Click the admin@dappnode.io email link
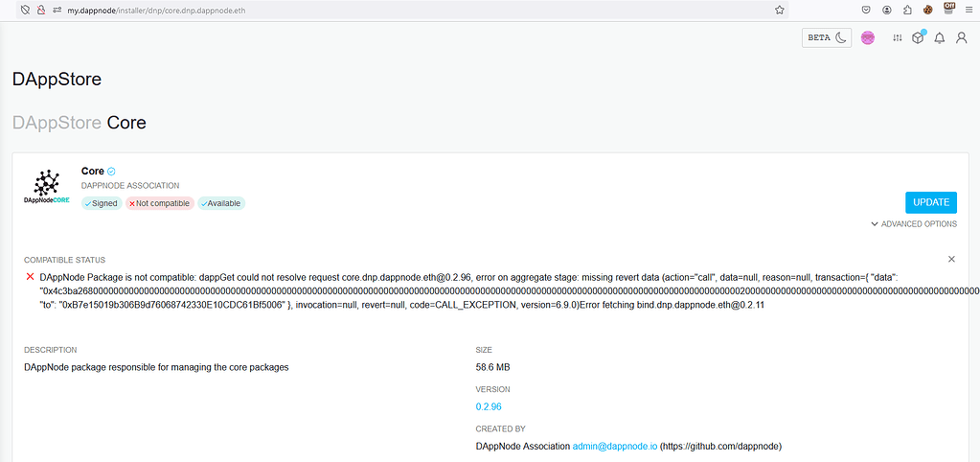Screen dimensions: 980x462 [x=614, y=446]
